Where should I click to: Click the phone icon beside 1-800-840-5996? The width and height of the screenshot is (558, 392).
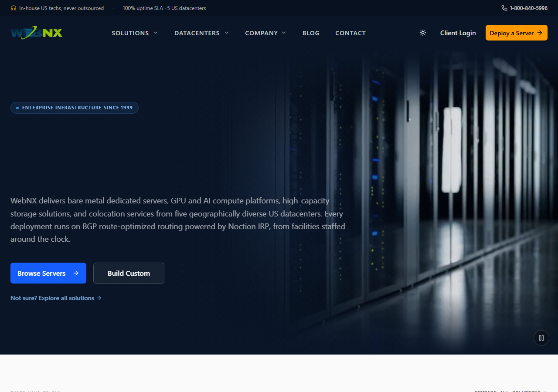pos(504,8)
